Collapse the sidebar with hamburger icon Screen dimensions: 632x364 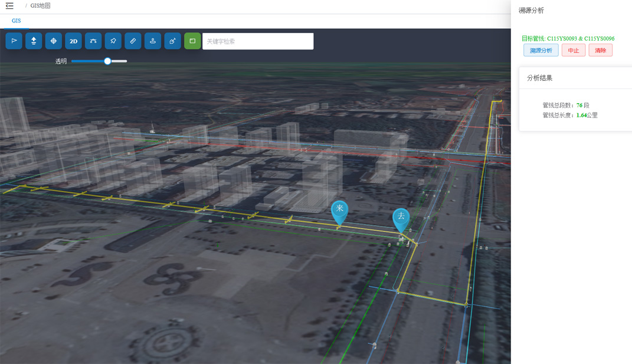pos(9,6)
